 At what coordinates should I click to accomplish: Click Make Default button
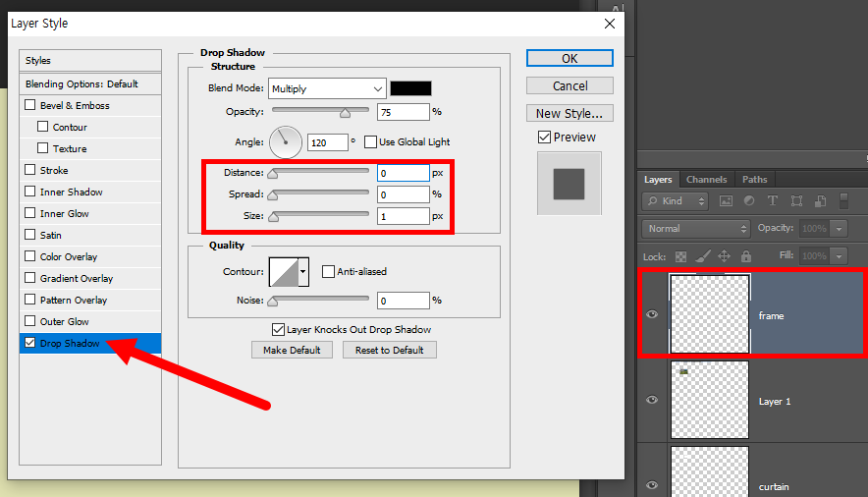pos(292,350)
